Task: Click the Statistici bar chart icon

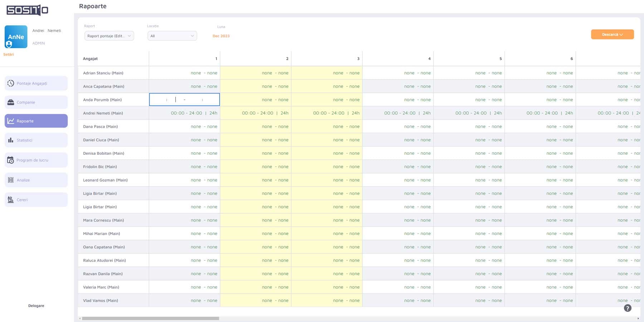Action: [x=11, y=140]
